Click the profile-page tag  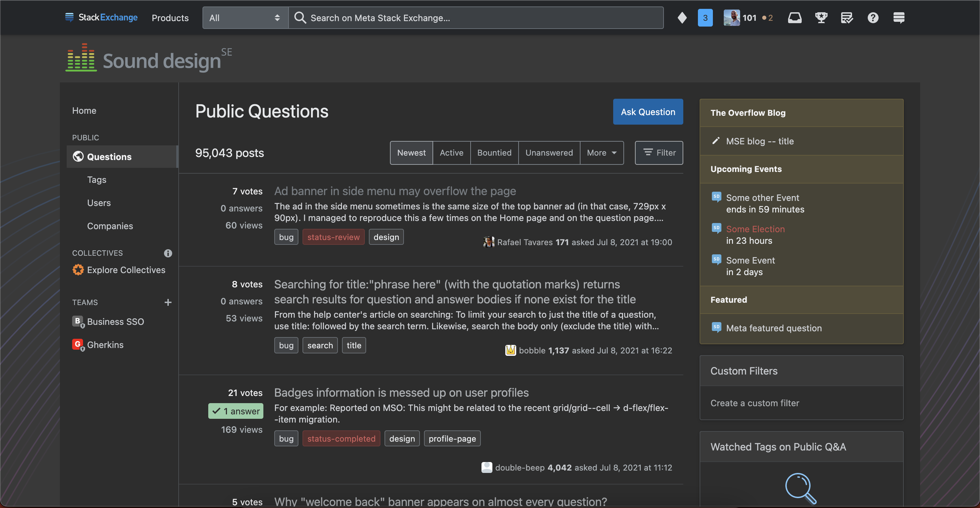[452, 438]
